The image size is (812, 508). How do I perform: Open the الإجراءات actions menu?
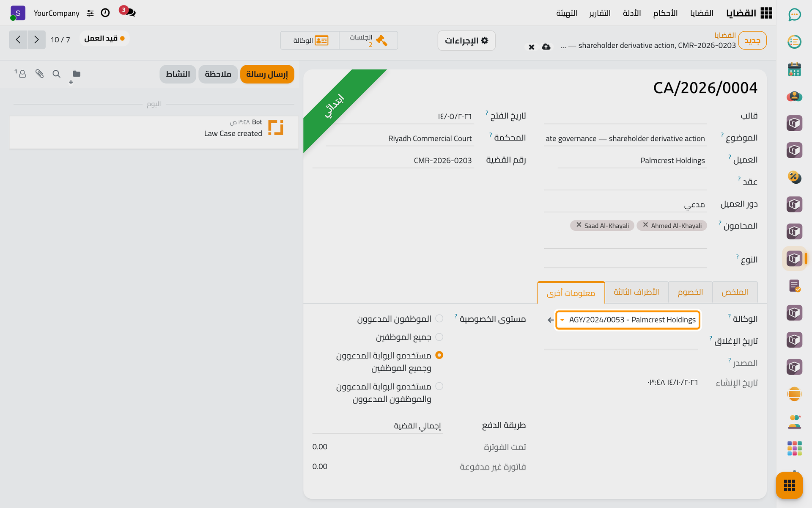[x=466, y=41]
